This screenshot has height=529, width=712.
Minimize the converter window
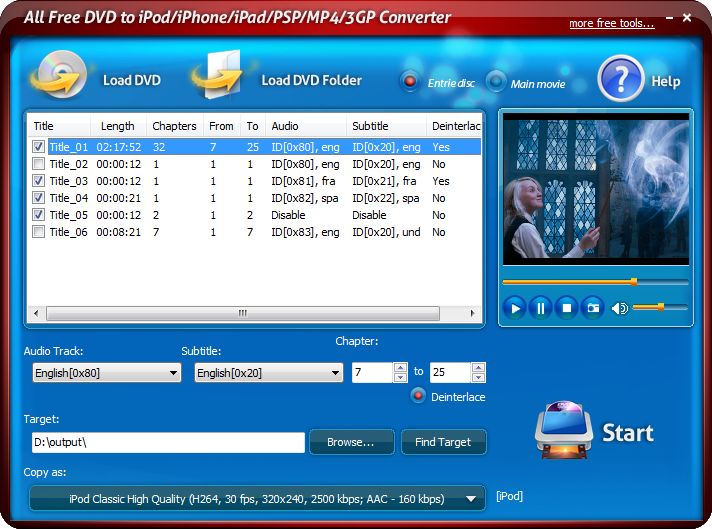(x=669, y=18)
